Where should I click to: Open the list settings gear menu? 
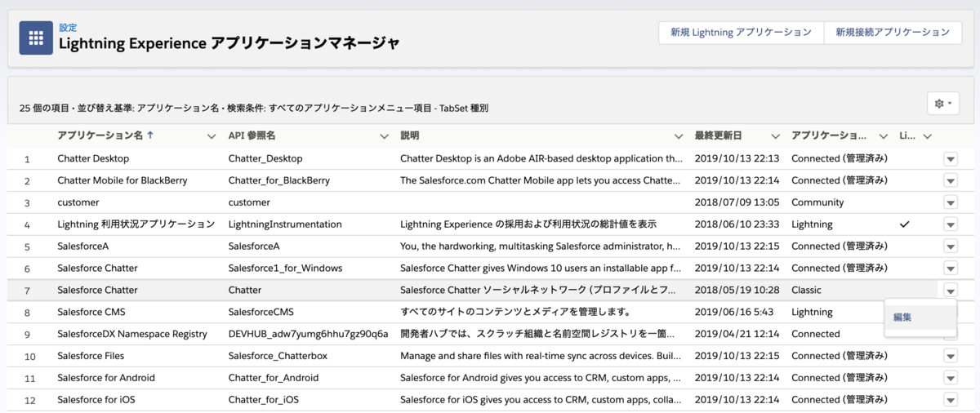coord(943,104)
